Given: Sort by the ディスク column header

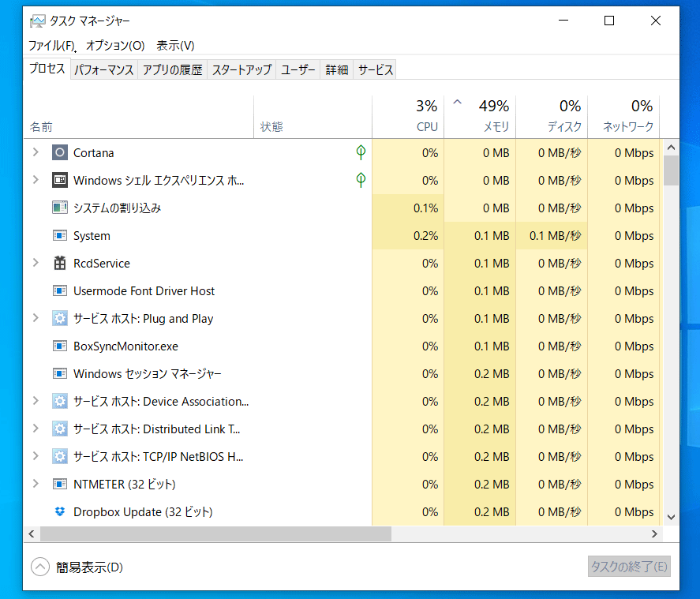Looking at the screenshot, I should point(552,117).
